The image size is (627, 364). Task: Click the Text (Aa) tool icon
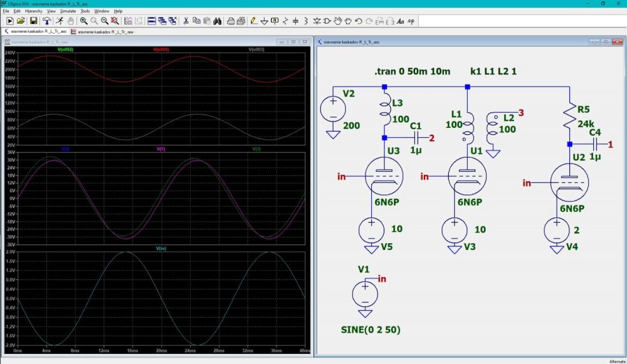tap(401, 21)
